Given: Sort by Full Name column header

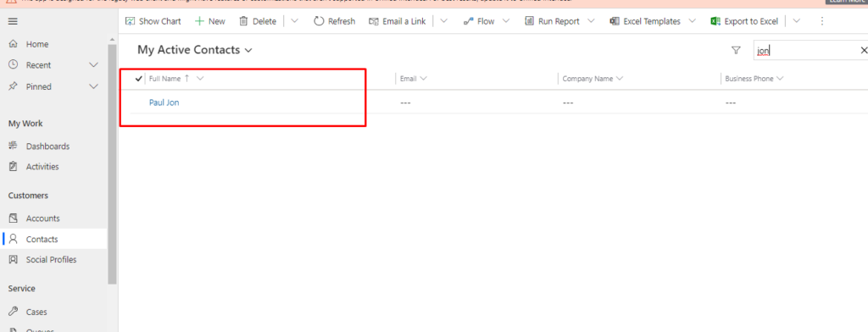Looking at the screenshot, I should (165, 79).
